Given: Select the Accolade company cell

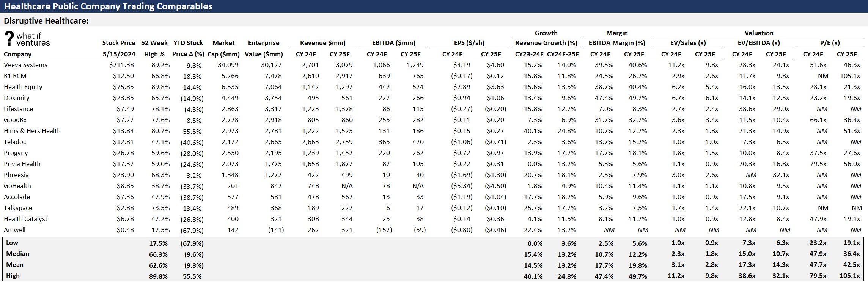Looking at the screenshot, I should click(17, 197).
